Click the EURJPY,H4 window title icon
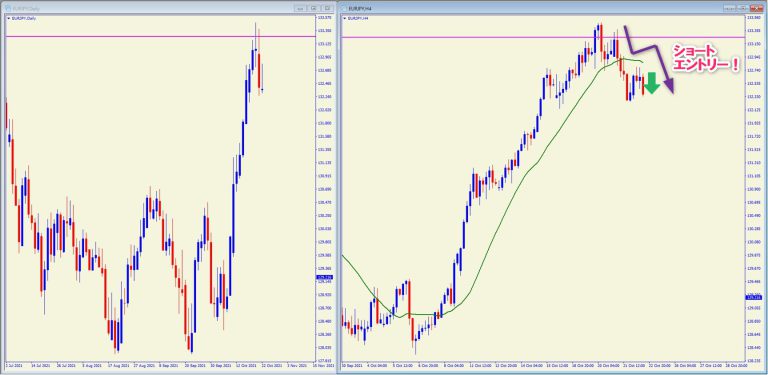 pyautogui.click(x=344, y=8)
